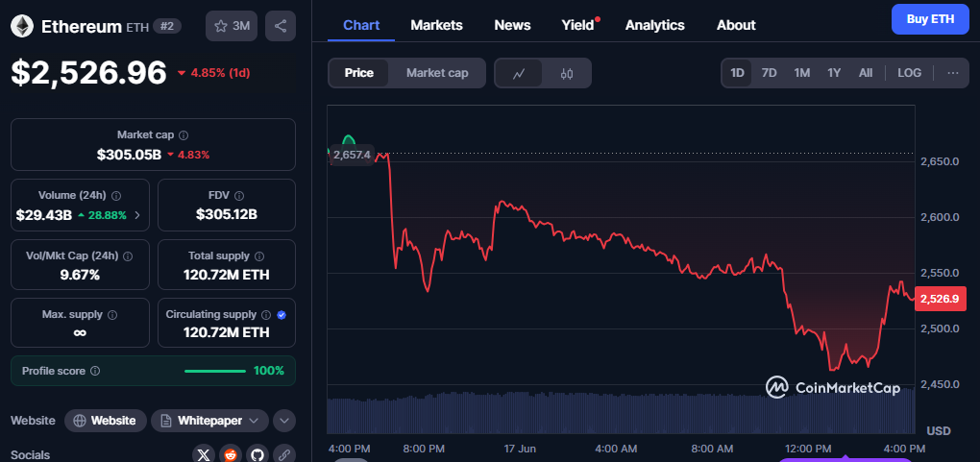Screen dimensions: 980x462
Task: Select 7D time range
Action: tap(769, 73)
